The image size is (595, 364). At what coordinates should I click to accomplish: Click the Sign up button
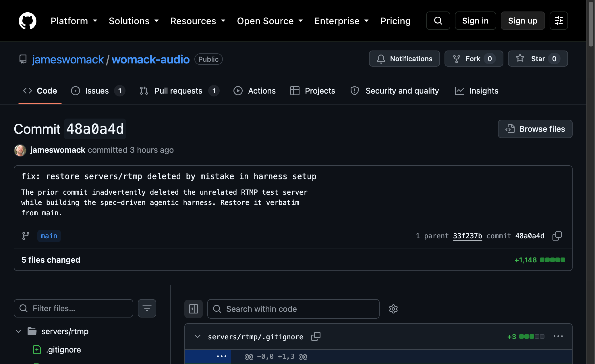[523, 21]
